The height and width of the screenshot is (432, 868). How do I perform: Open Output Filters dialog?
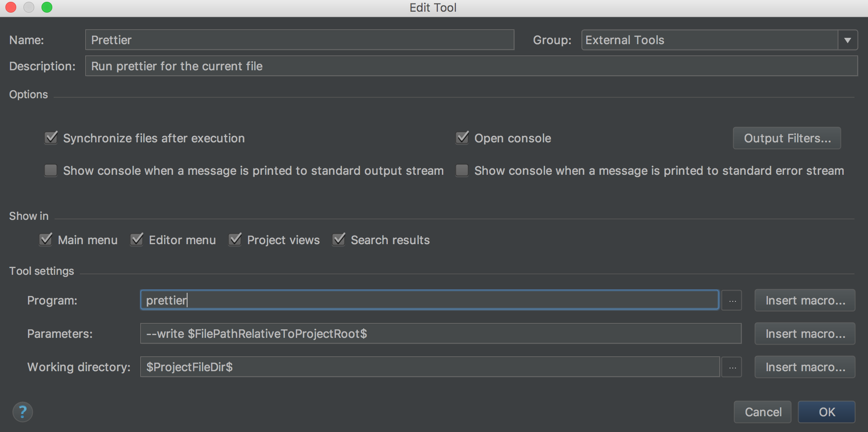787,138
